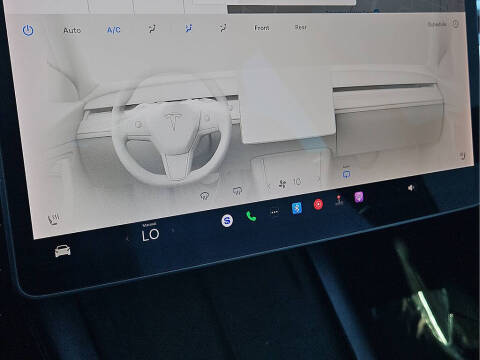This screenshot has height=360, width=480.
Task: Open the Bluetooth app icon
Action: [x=297, y=208]
